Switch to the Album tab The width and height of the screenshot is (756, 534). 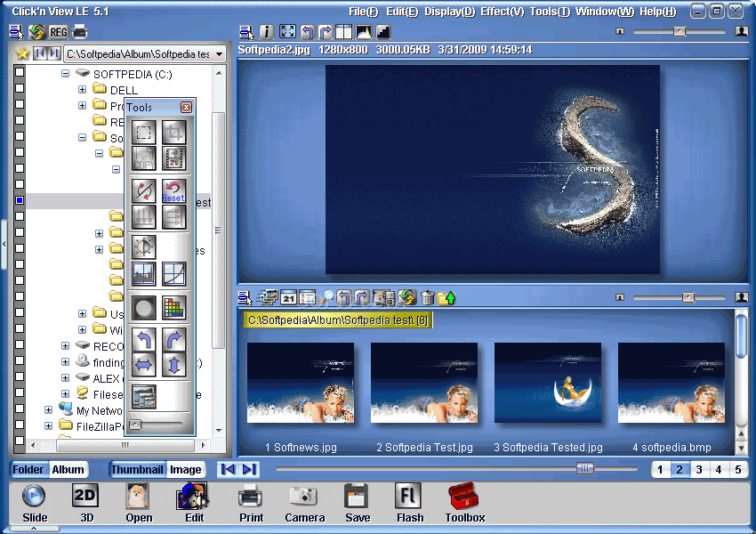68,469
